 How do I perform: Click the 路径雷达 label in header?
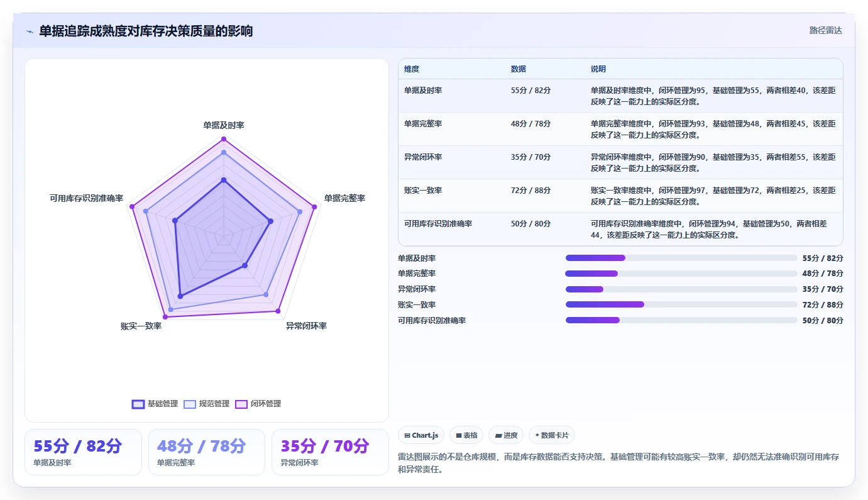(x=825, y=30)
